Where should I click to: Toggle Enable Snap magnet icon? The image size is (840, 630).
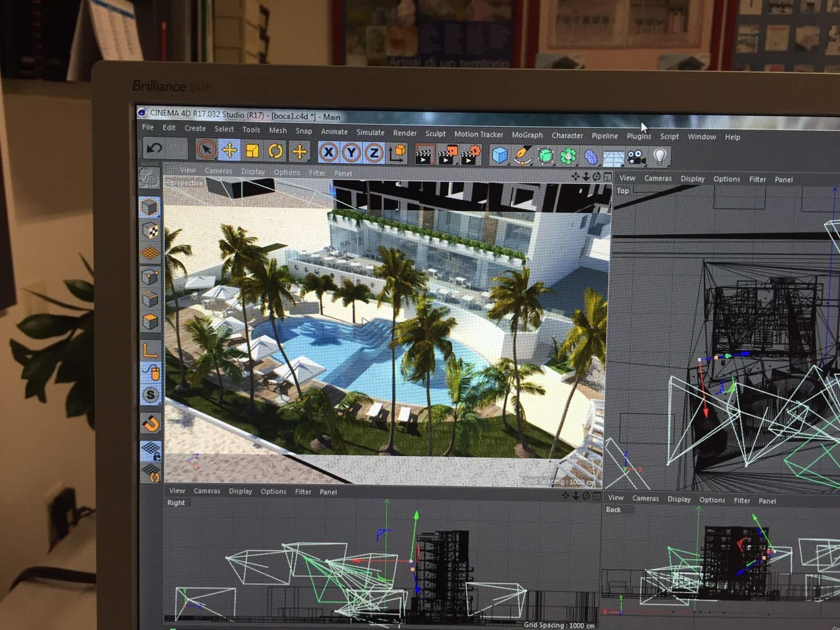[151, 423]
